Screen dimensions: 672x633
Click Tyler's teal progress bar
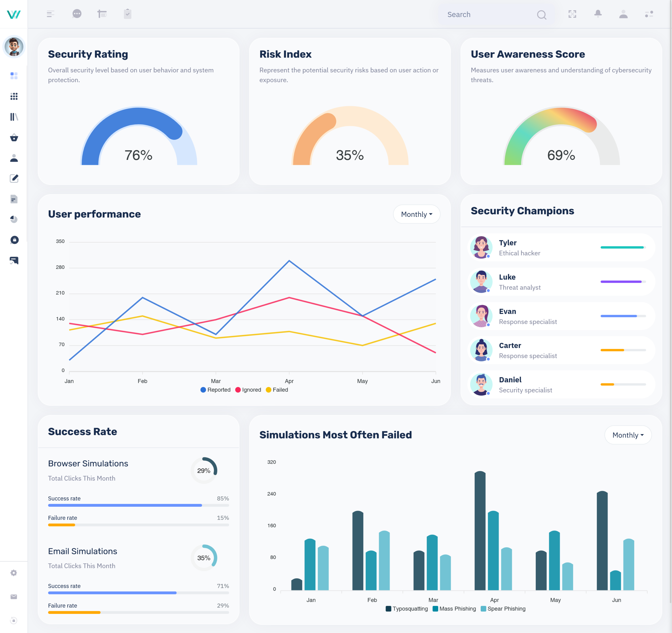pyautogui.click(x=623, y=248)
